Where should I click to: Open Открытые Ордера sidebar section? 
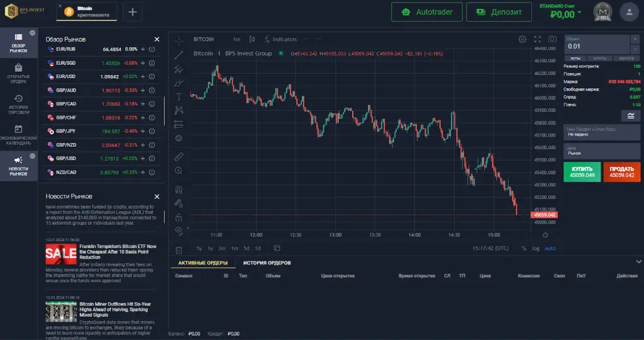tap(18, 74)
